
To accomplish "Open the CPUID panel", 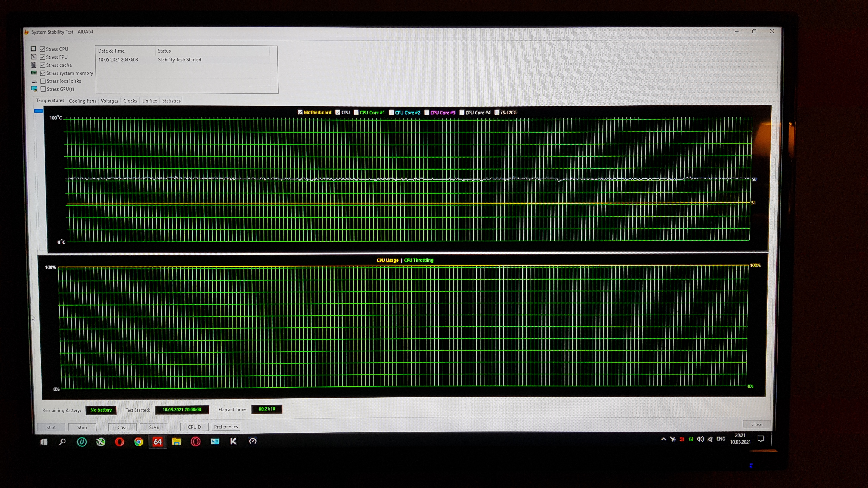I will (x=194, y=427).
